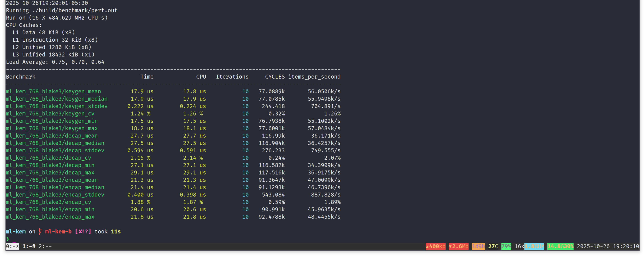Switch to tmux window 2
This screenshot has width=644, height=256.
pyautogui.click(x=45, y=246)
